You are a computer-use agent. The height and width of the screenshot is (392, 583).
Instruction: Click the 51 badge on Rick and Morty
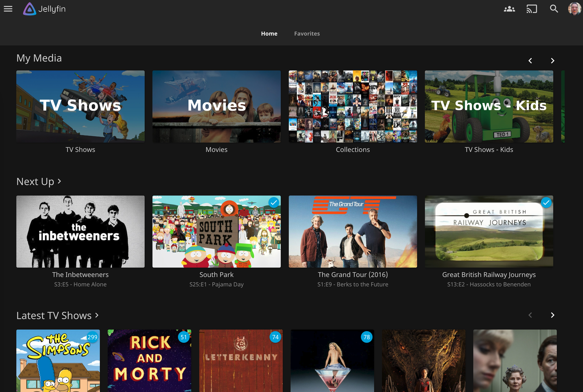tap(184, 337)
